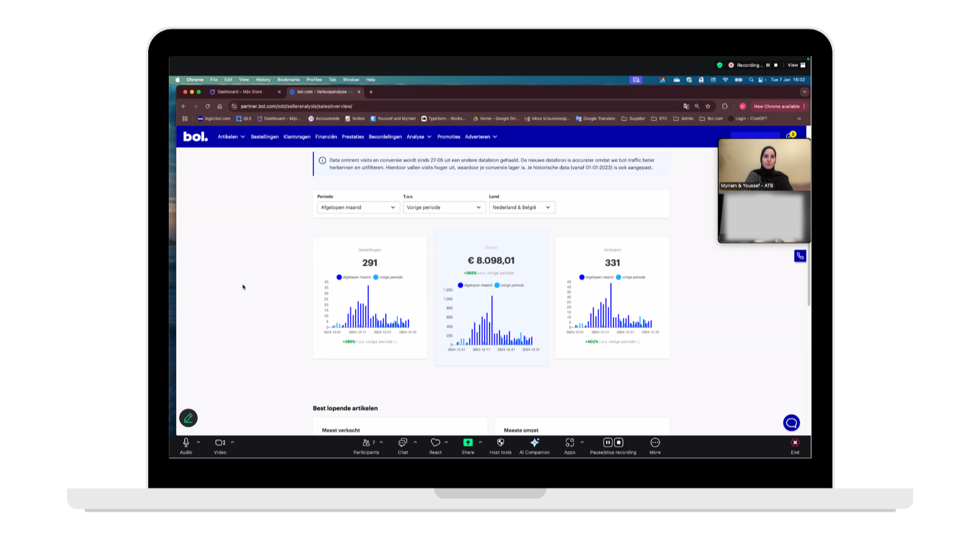Open the login.bol.com bookmark

tap(214, 119)
